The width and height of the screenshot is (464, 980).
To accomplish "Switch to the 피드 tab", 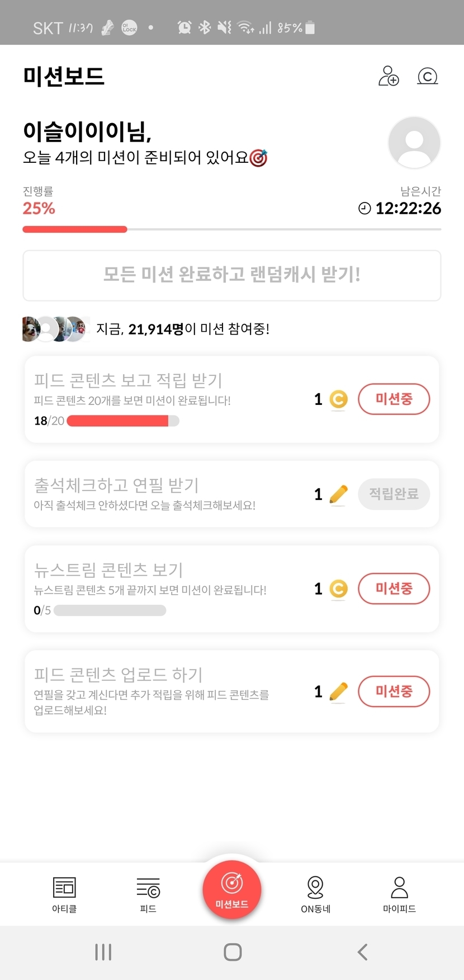I will [148, 894].
